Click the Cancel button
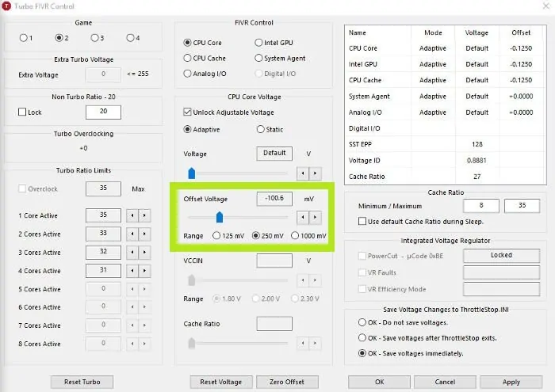This screenshot has height=392, width=555. [445, 382]
